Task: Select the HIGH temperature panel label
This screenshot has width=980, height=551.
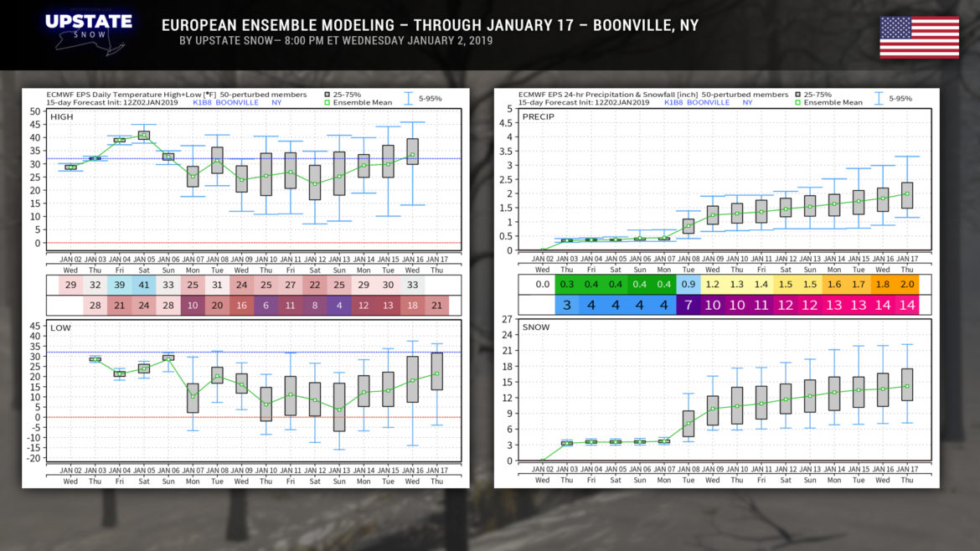Action: click(61, 116)
